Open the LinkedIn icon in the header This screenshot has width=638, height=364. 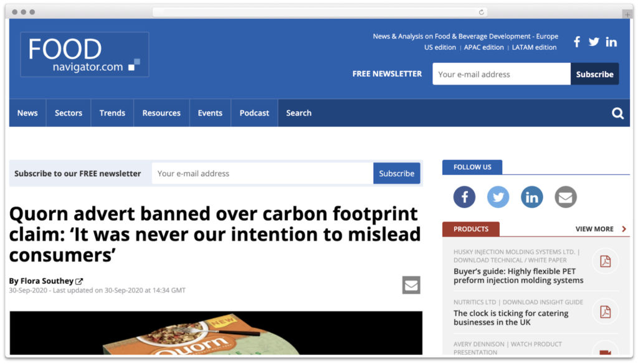point(611,42)
